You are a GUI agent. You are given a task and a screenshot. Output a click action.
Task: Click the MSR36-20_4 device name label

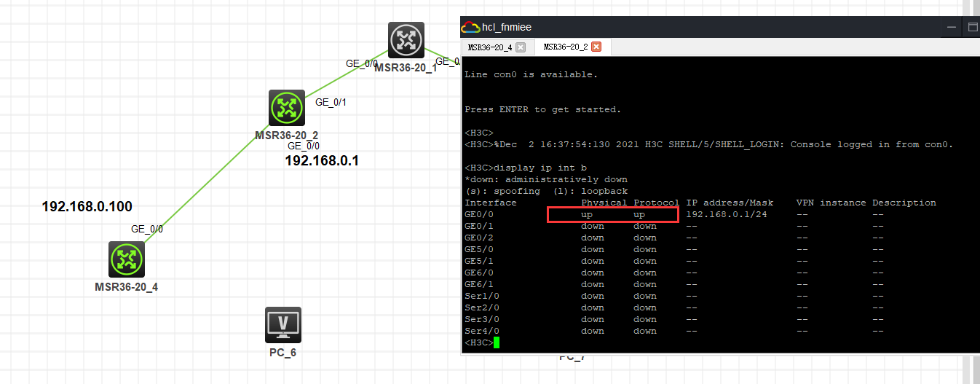point(126,286)
